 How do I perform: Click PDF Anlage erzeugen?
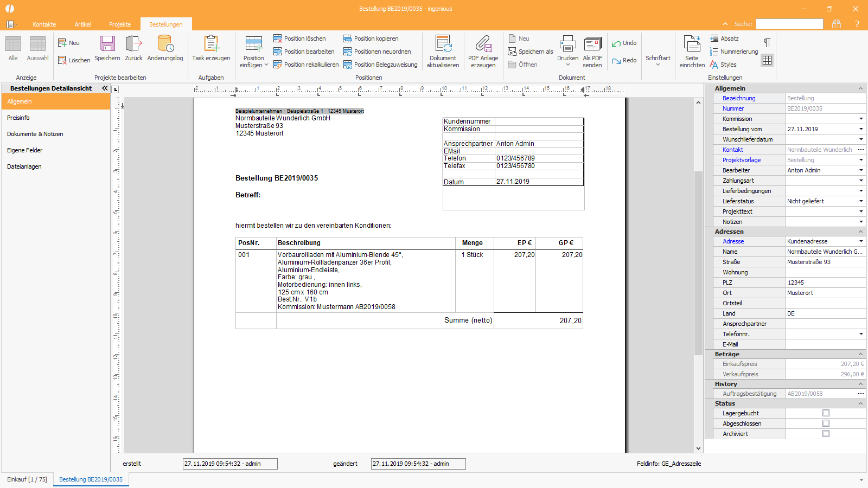pyautogui.click(x=483, y=52)
